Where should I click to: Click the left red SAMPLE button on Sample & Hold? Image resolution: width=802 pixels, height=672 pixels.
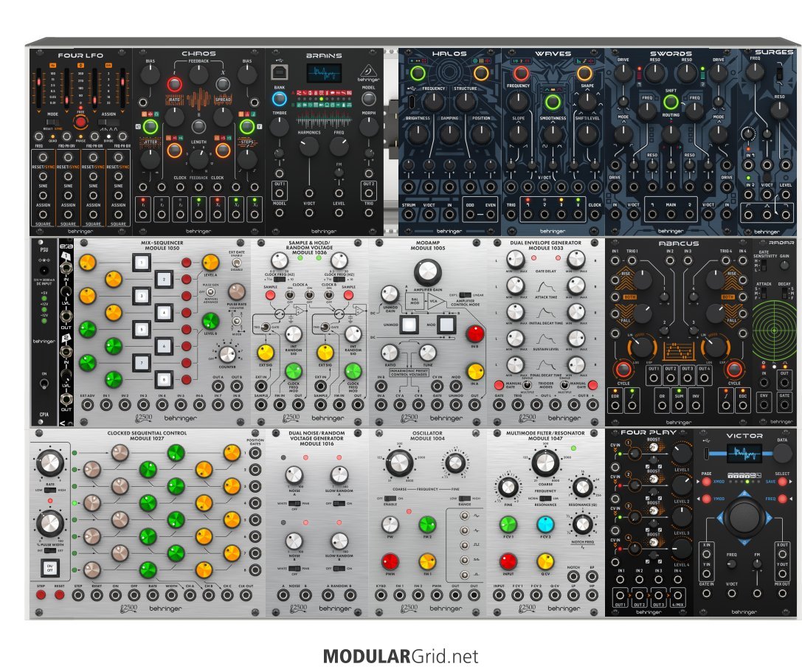[x=270, y=295]
